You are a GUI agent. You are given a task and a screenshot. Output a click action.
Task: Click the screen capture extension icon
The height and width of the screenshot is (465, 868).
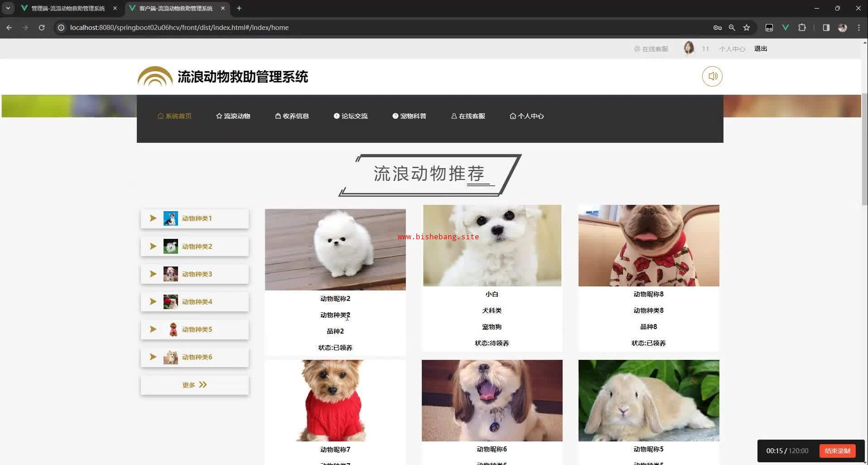coord(769,28)
